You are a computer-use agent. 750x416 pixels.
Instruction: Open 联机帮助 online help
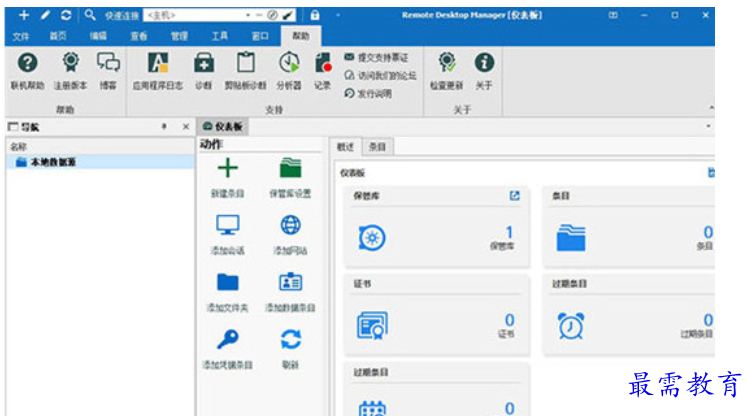point(27,63)
